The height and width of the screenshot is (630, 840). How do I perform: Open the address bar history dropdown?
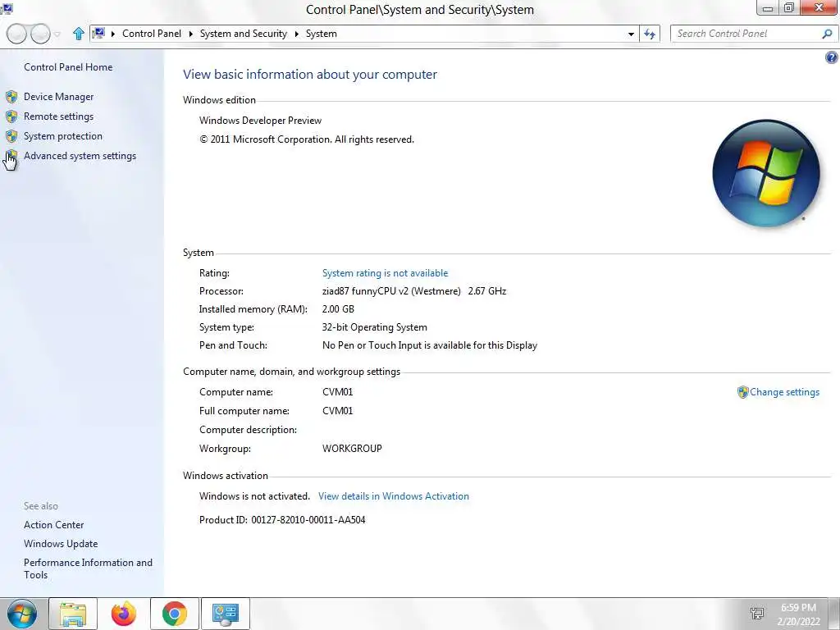[631, 34]
